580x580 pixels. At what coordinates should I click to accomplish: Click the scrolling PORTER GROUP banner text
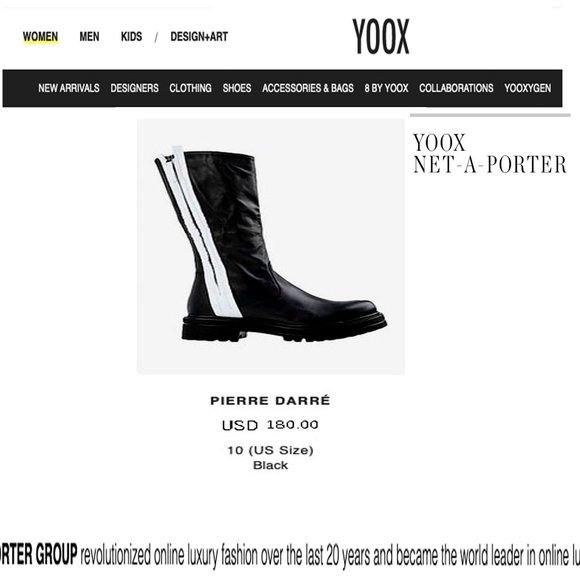[290, 555]
